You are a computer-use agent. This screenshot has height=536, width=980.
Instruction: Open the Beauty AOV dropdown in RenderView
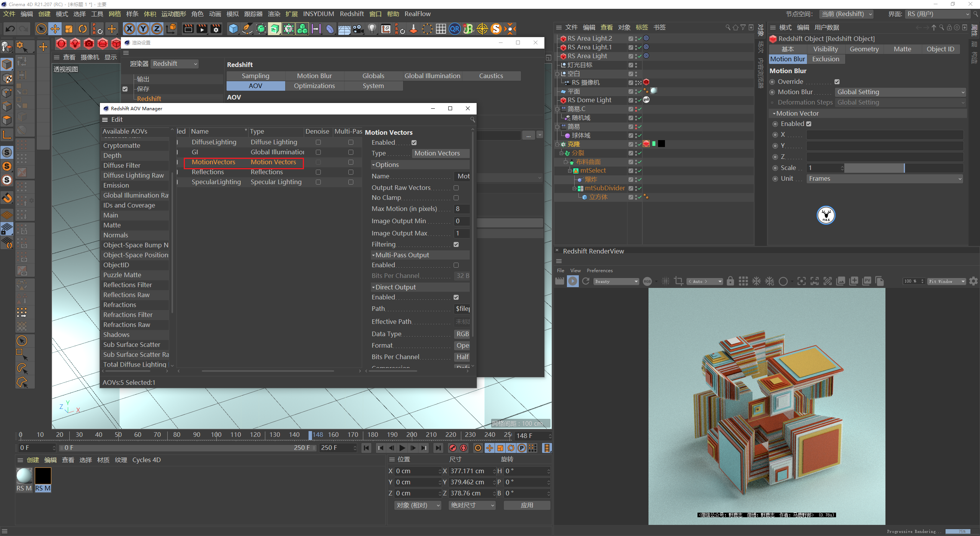click(x=616, y=281)
